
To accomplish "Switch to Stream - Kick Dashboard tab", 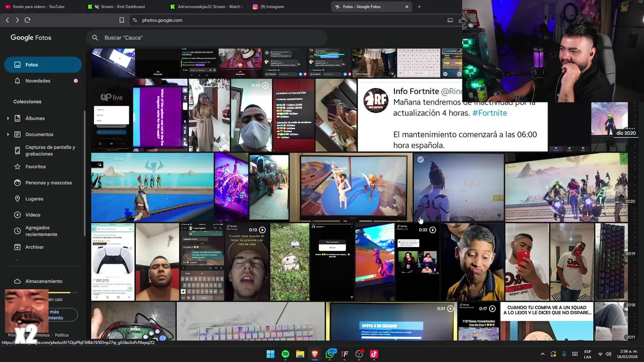I will pos(122,7).
